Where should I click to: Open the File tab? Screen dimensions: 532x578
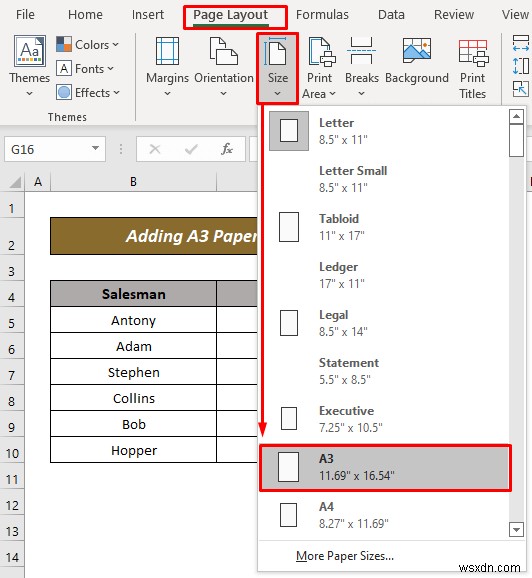pos(25,15)
